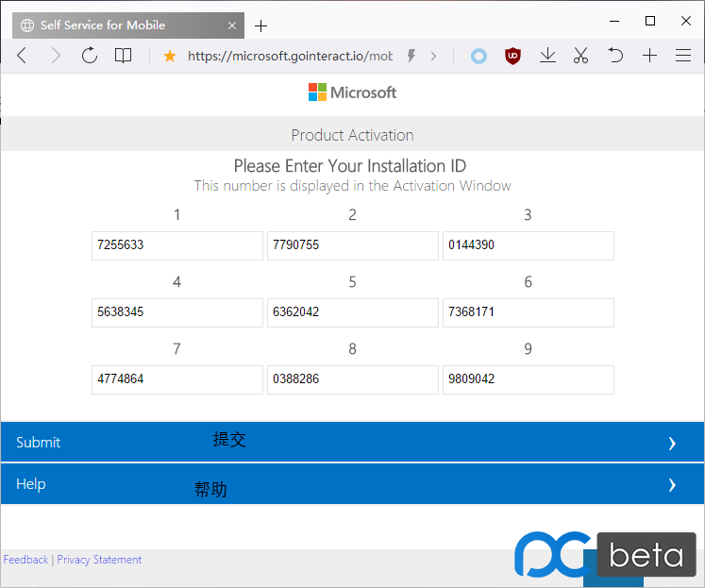
Task: Open a new tab with plus button
Action: point(260,26)
